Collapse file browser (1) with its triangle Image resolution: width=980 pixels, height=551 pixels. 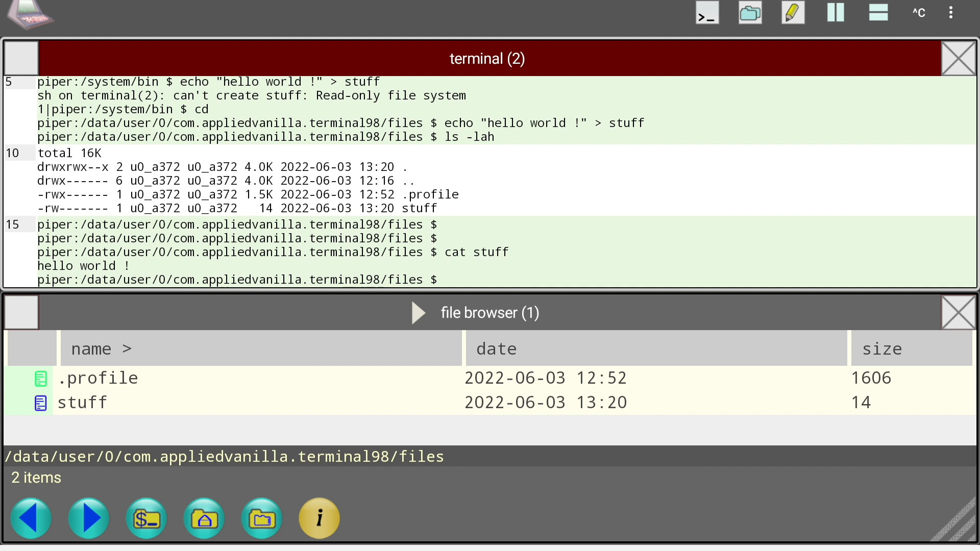pyautogui.click(x=419, y=313)
